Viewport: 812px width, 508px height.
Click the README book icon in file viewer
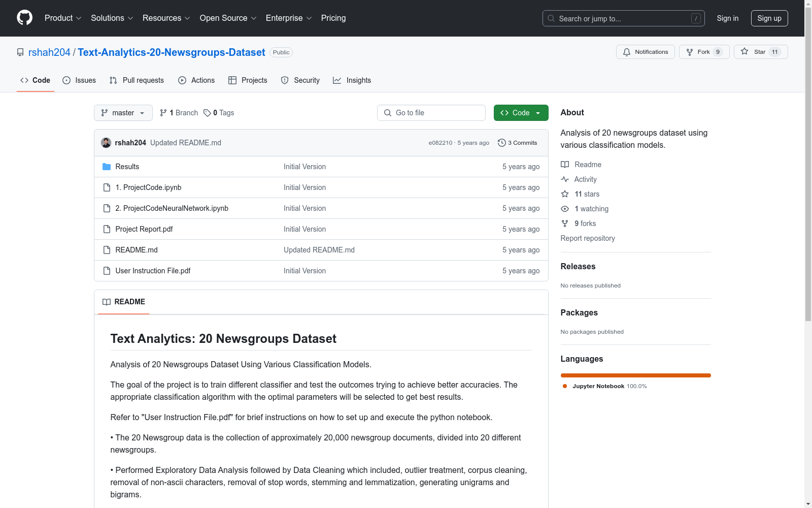(x=107, y=302)
